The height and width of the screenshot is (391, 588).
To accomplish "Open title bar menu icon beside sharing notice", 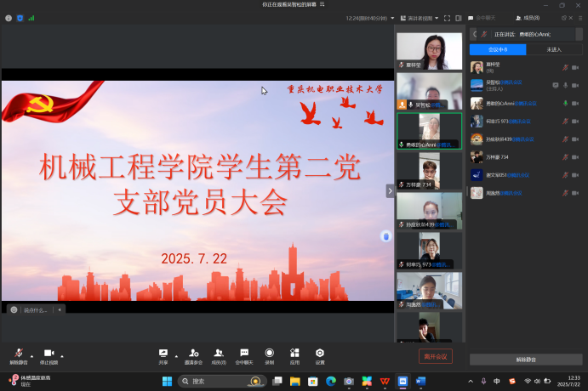I will coord(323,4).
